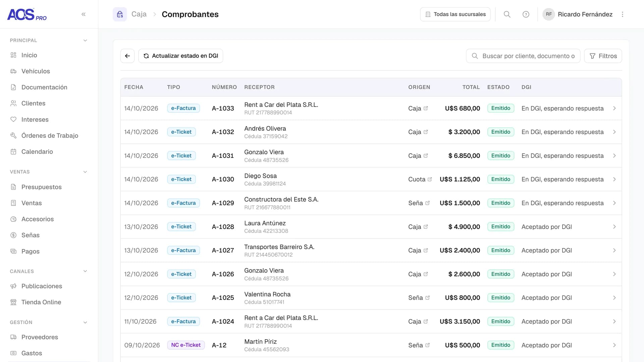Sort by the FECHA column header
The width and height of the screenshot is (644, 362).
pyautogui.click(x=133, y=87)
